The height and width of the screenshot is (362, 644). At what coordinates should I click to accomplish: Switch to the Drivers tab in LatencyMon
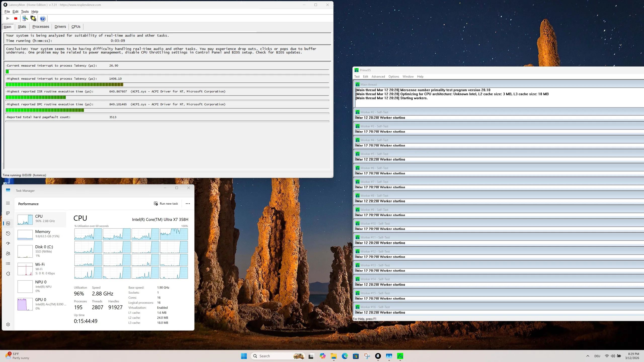[x=60, y=27]
